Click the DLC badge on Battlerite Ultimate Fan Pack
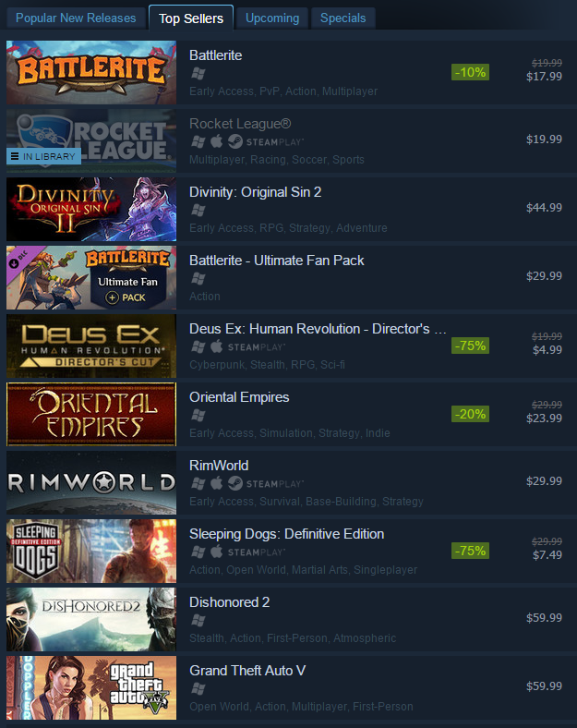Screen dimensions: 577x728 (19, 259)
